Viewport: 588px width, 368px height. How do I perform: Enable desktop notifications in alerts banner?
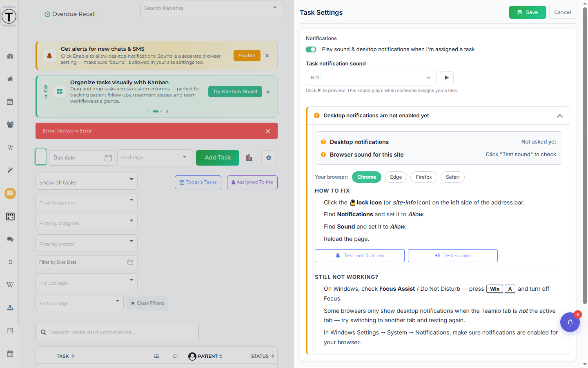tap(247, 56)
